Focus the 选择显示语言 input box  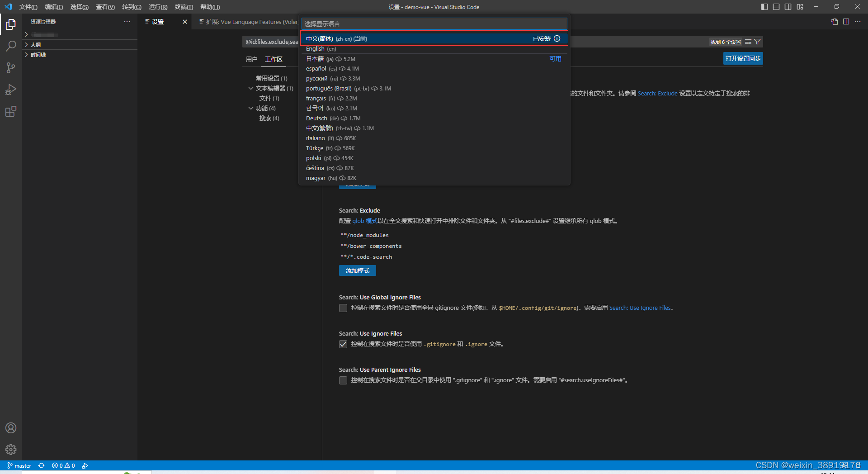[x=434, y=24]
